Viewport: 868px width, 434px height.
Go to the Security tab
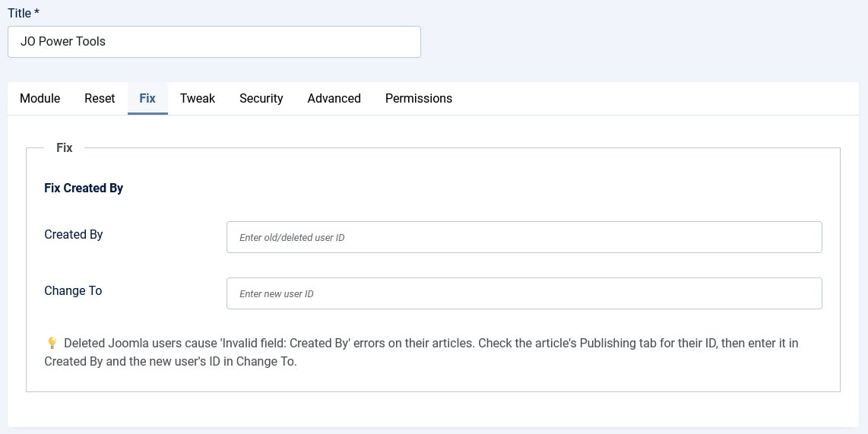pyautogui.click(x=261, y=99)
